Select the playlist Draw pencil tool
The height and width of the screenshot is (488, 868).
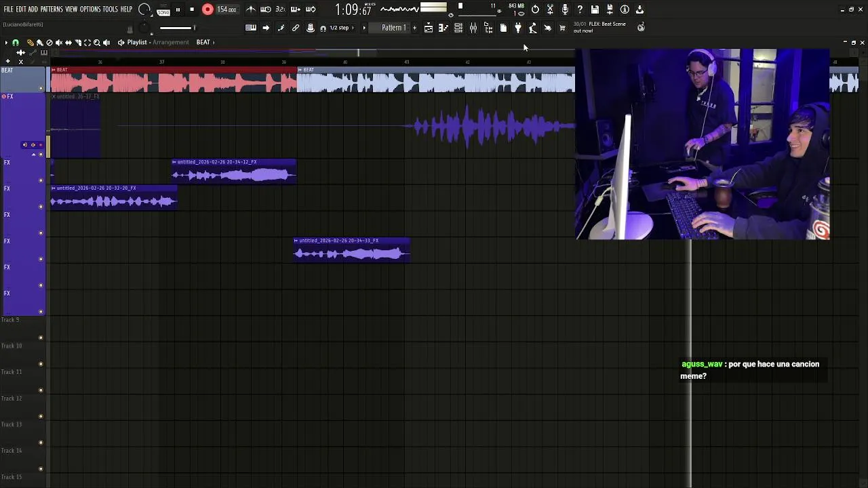tap(30, 42)
